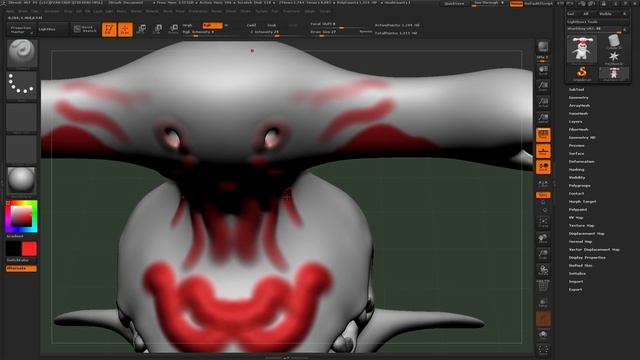Viewport: 640px width, 360px height.
Task: Click the AAHalf button
Action: click(543, 118)
